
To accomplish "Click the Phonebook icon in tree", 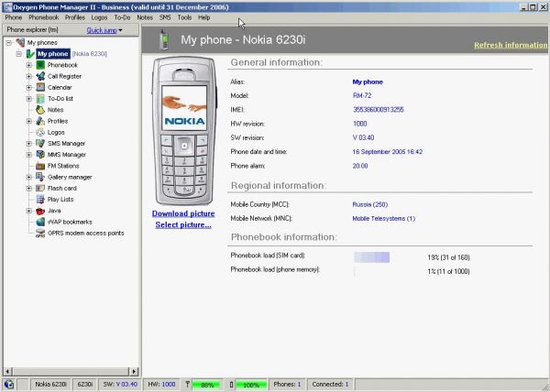I will point(40,65).
